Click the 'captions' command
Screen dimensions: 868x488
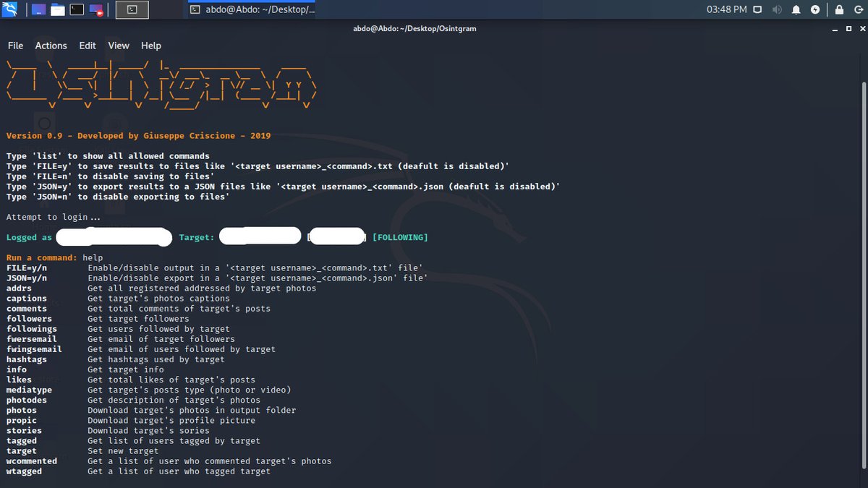[27, 298]
